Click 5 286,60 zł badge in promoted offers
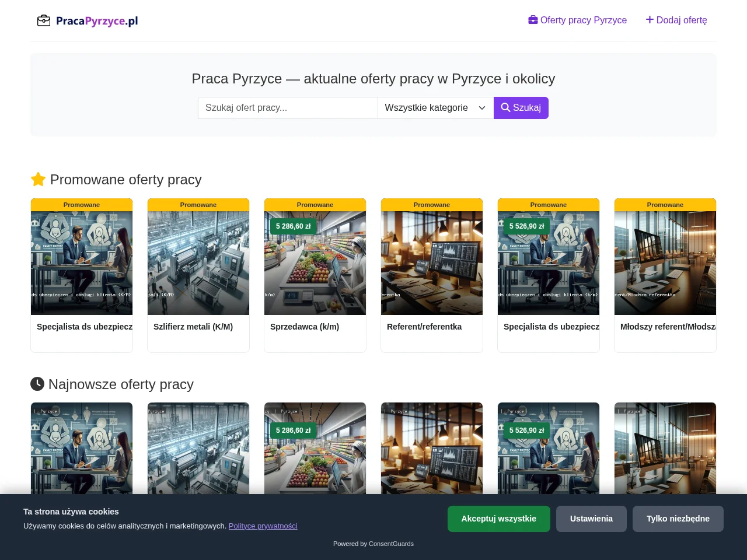 click(294, 226)
